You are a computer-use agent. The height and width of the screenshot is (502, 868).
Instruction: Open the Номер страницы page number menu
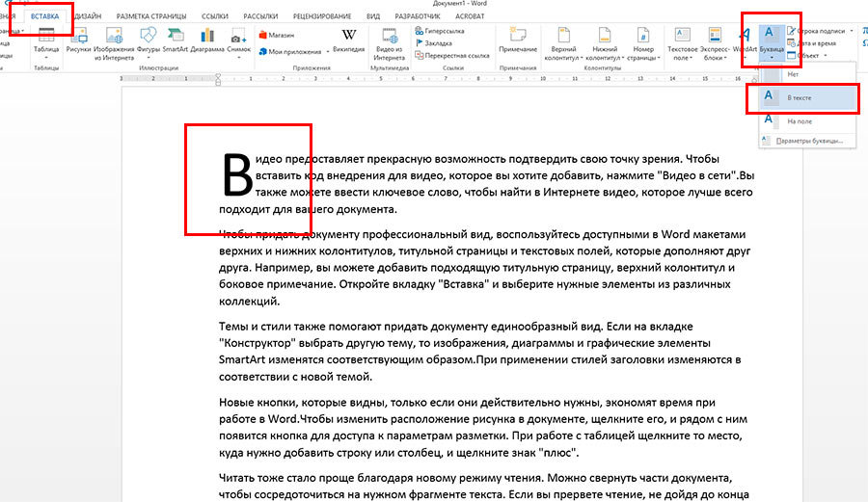pyautogui.click(x=643, y=43)
